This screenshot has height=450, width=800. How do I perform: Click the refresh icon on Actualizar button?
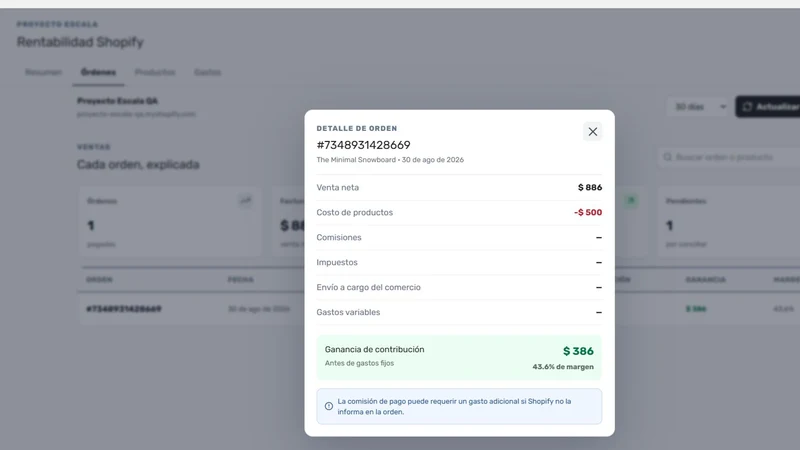tap(747, 107)
